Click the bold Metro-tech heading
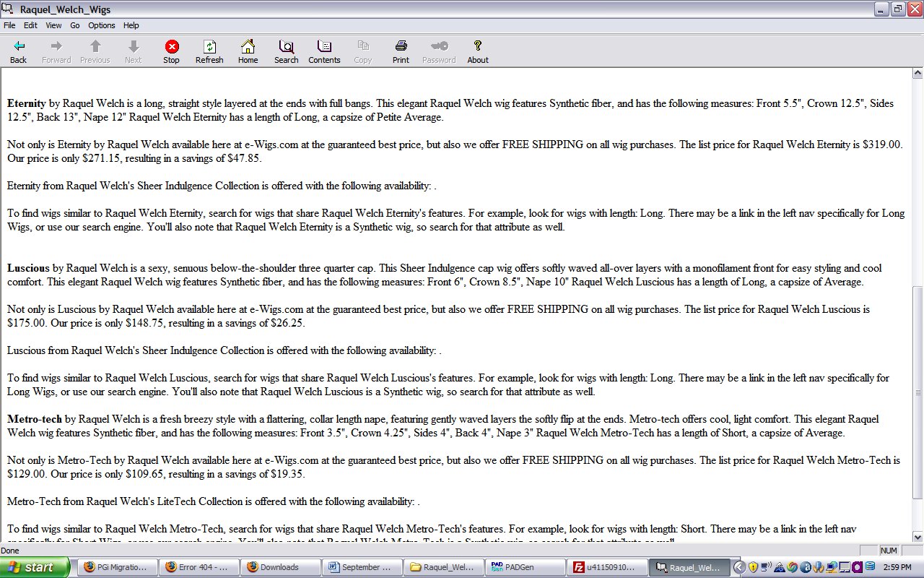 (35, 419)
